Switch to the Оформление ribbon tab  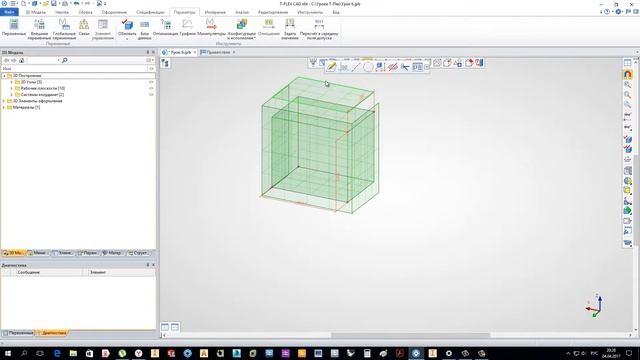click(x=114, y=12)
